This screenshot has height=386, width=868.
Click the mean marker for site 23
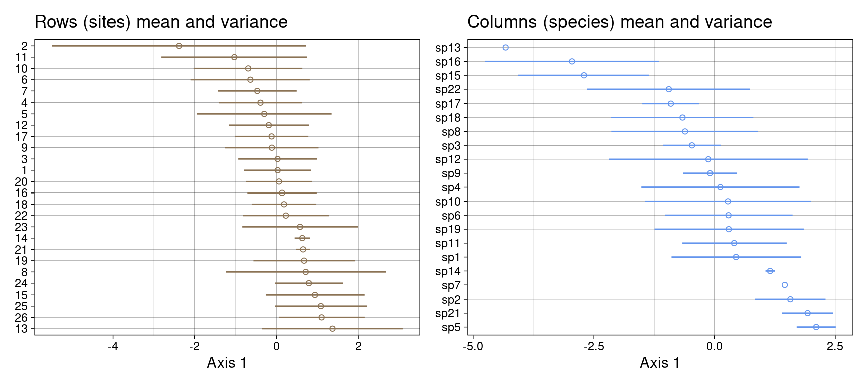(x=300, y=227)
